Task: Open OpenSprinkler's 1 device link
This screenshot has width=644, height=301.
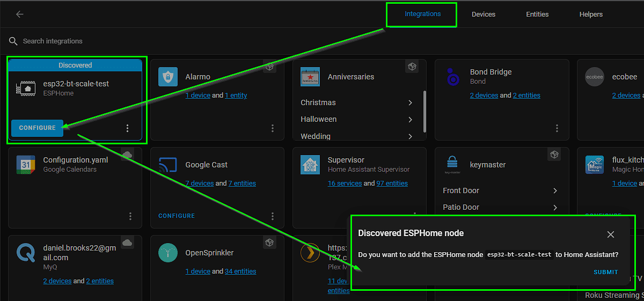Action: pos(197,271)
